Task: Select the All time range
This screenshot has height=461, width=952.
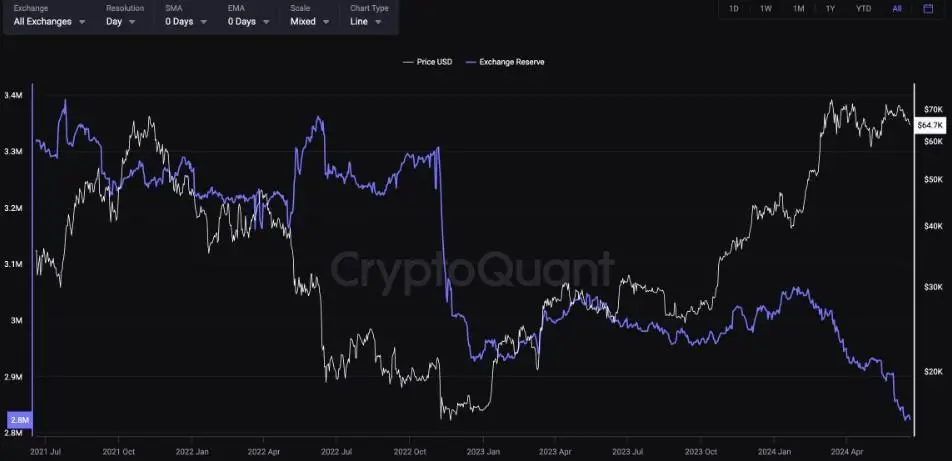Action: (x=897, y=9)
